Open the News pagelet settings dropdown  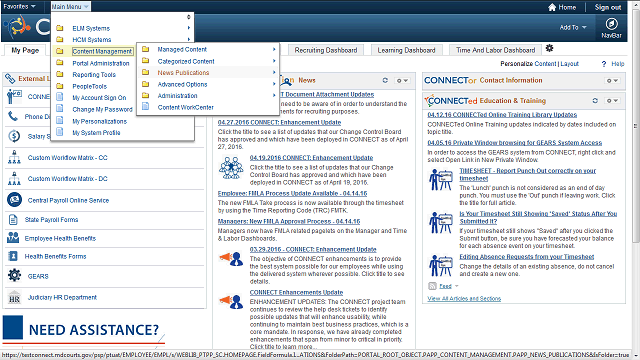click(402, 80)
